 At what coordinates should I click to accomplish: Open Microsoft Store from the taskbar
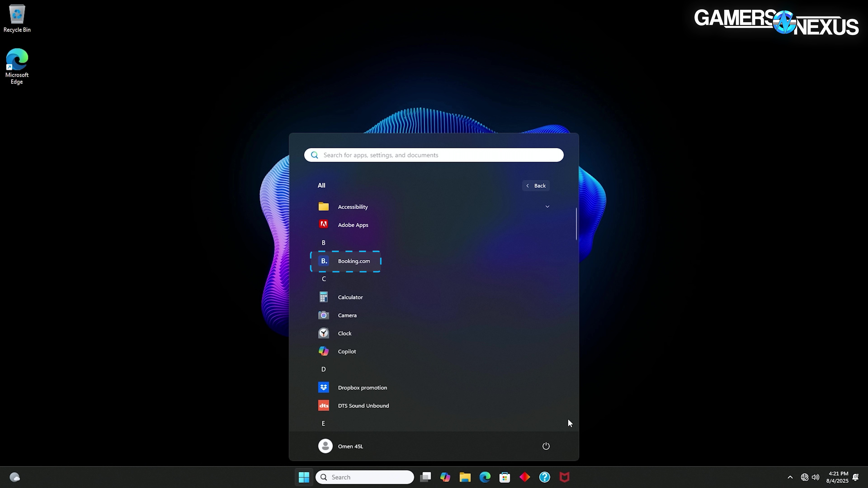click(505, 477)
